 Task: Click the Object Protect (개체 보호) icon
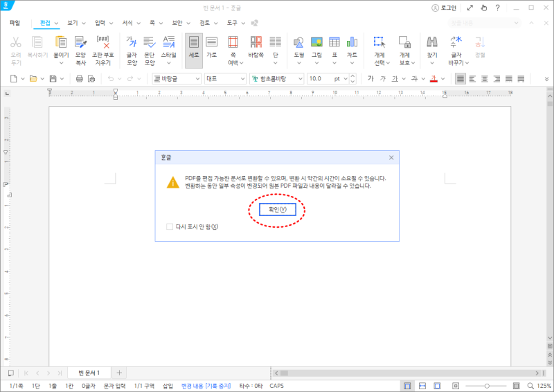click(404, 42)
